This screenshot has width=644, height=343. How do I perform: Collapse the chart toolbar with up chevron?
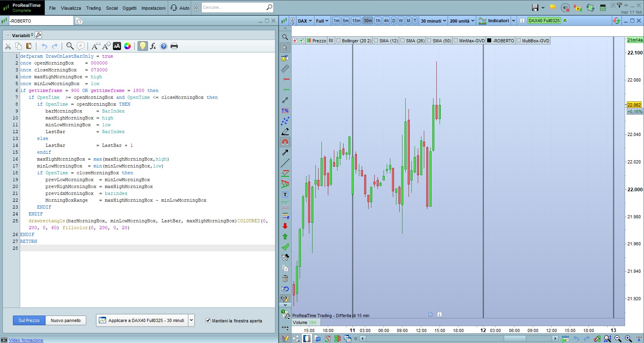pyautogui.click(x=285, y=29)
